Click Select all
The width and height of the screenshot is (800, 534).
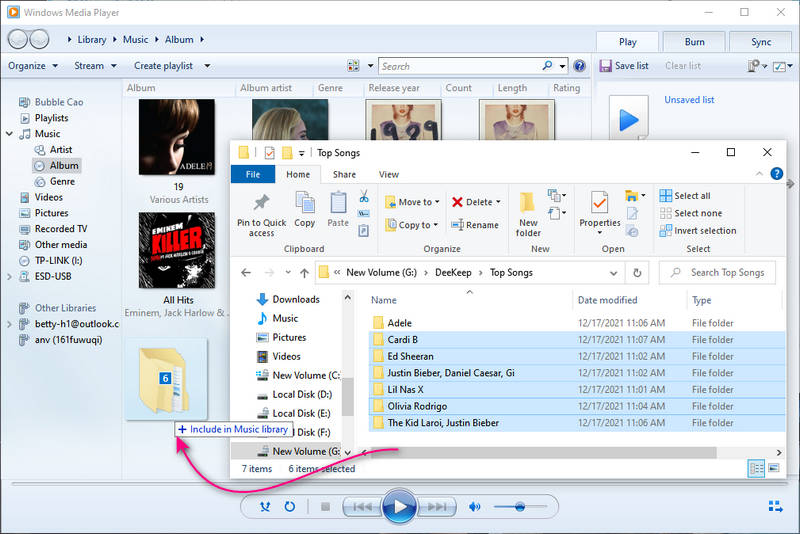(685, 196)
